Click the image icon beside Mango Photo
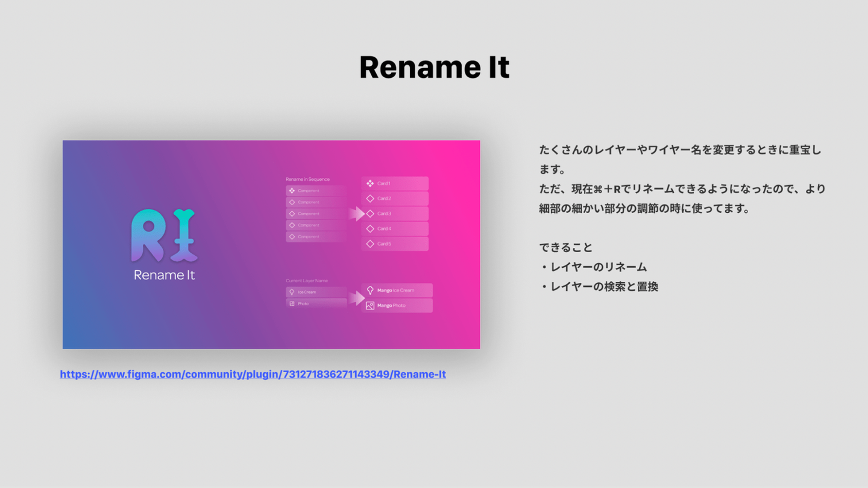Screen dimensions: 868x488 point(370,306)
